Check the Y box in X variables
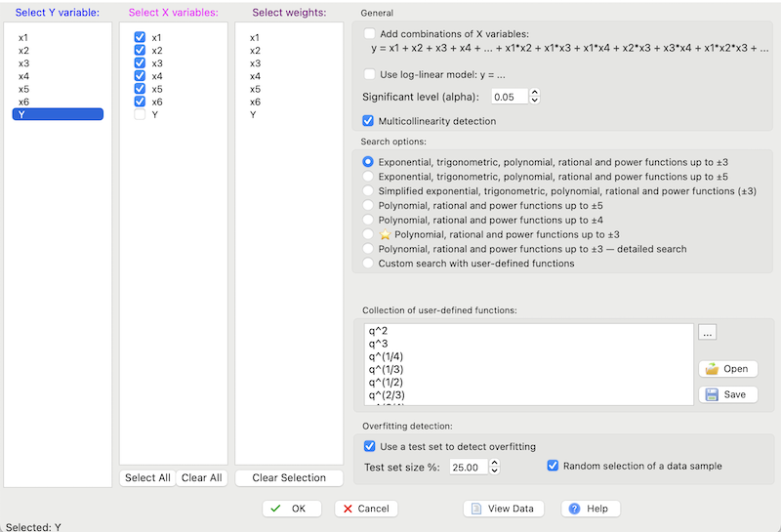Image resolution: width=781 pixels, height=532 pixels. click(x=140, y=114)
